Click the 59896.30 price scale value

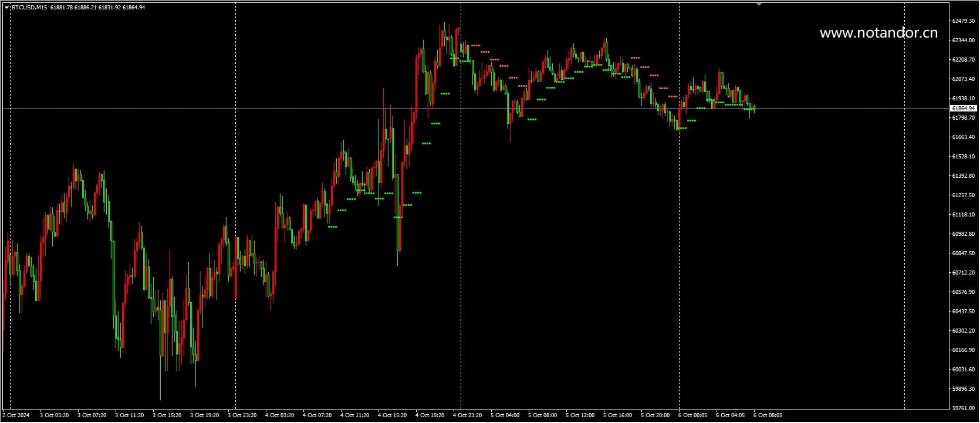[963, 389]
